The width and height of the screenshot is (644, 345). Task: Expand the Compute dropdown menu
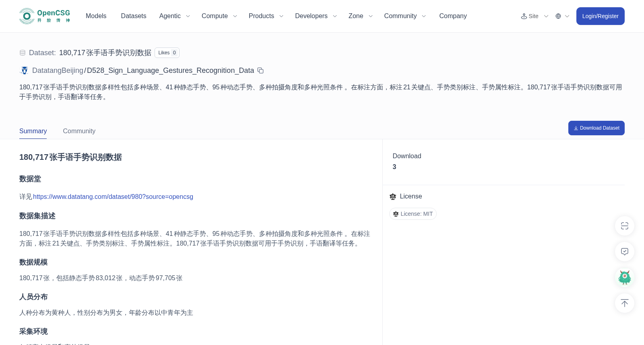(219, 16)
